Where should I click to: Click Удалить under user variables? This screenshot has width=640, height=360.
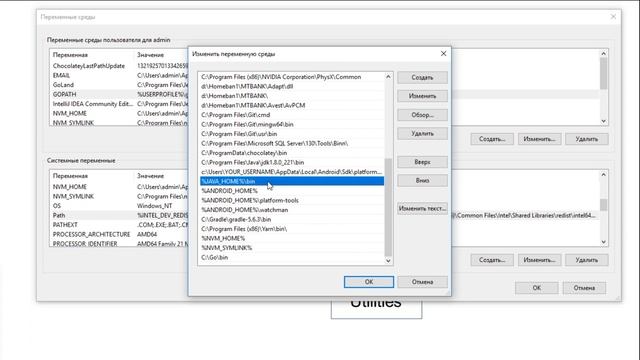pyautogui.click(x=587, y=139)
